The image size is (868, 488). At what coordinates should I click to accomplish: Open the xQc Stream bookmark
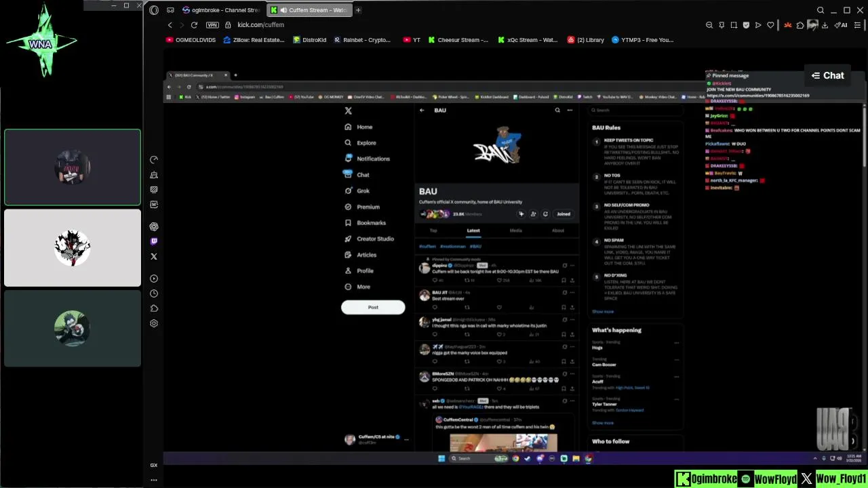pos(528,40)
